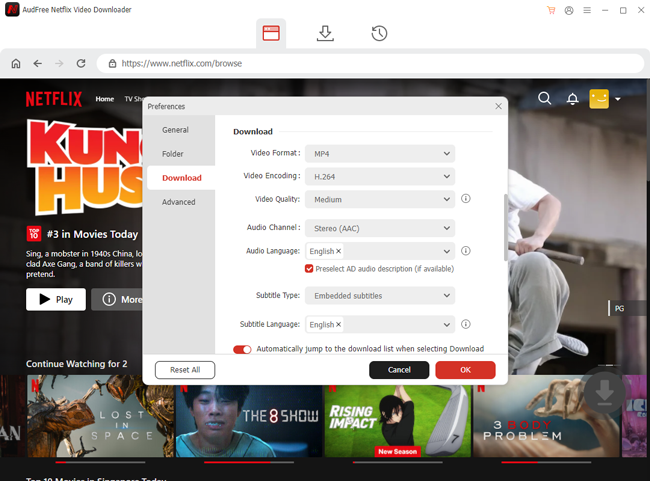Remove English tag from Subtitle Language
This screenshot has height=481, width=650.
338,324
